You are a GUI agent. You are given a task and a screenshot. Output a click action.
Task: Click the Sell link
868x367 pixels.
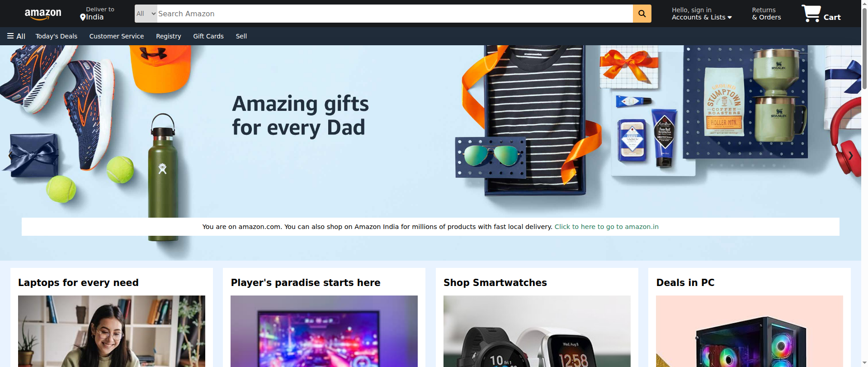[241, 36]
